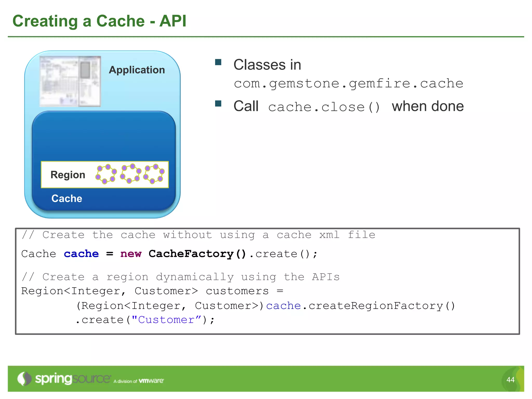
Task: Click the blue "Customer" string literal
Action: [166, 320]
